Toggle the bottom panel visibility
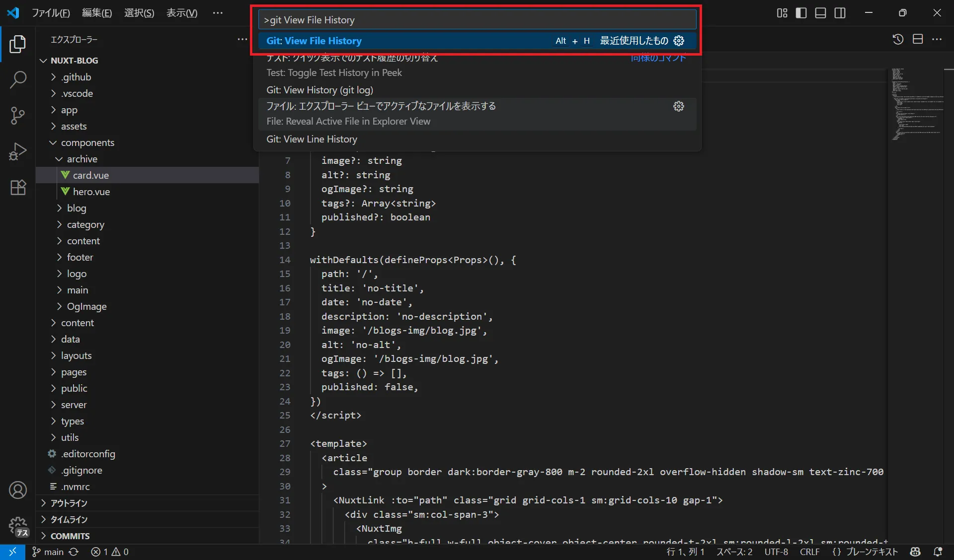 click(x=821, y=13)
